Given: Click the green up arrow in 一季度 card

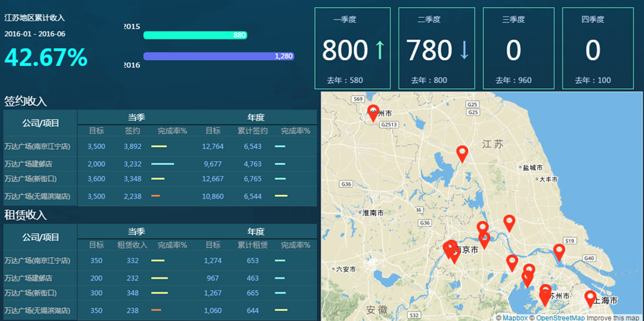Looking at the screenshot, I should coord(380,51).
